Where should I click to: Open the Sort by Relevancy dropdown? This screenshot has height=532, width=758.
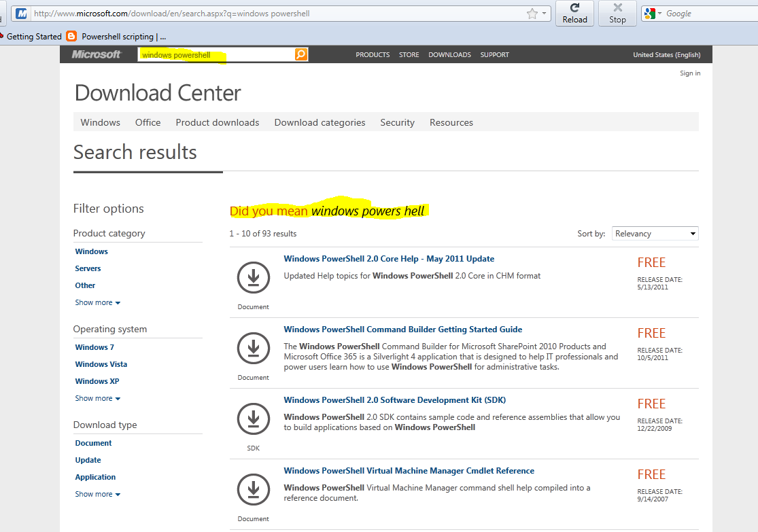655,233
